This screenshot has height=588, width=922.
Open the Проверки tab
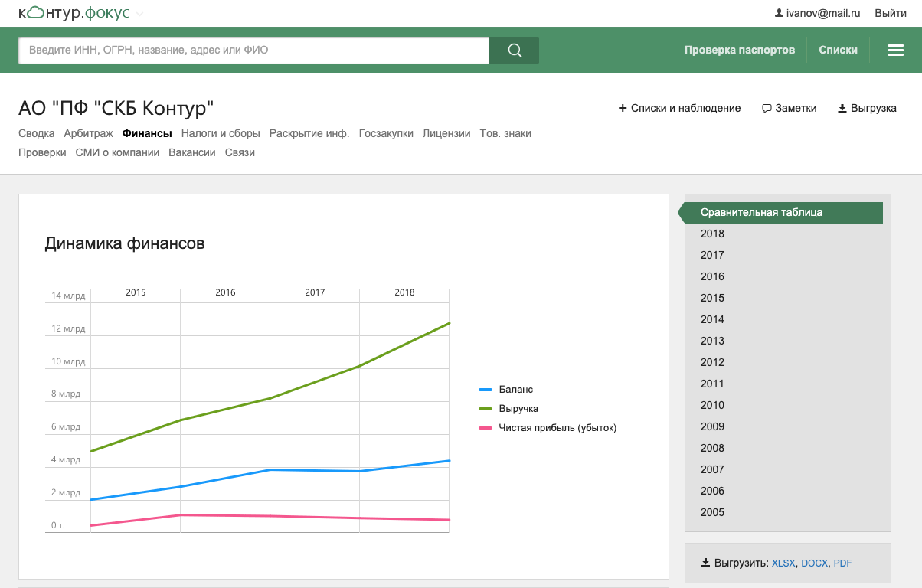[42, 152]
